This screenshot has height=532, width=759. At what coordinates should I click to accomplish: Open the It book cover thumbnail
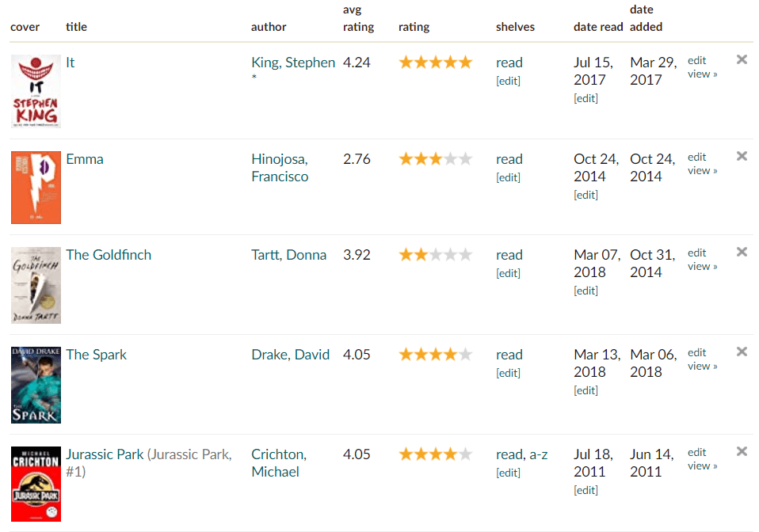36,91
